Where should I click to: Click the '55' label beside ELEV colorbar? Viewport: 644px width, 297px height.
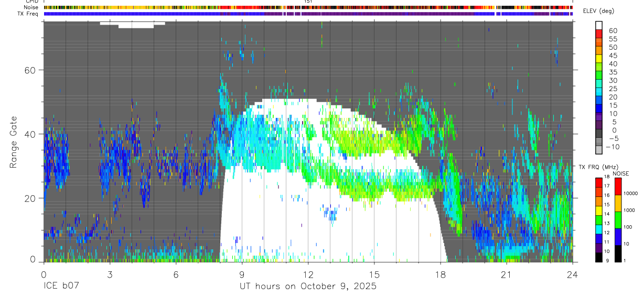612,39
